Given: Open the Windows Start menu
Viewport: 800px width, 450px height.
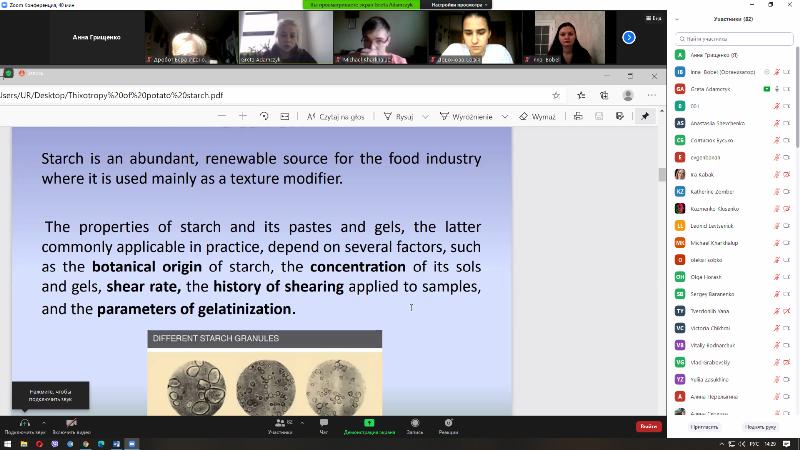Looking at the screenshot, I should [7, 444].
